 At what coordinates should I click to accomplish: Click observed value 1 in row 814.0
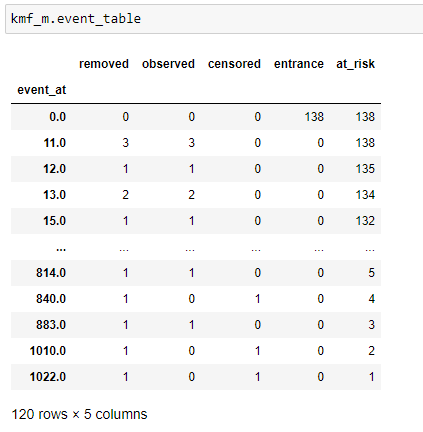pyautogui.click(x=191, y=273)
